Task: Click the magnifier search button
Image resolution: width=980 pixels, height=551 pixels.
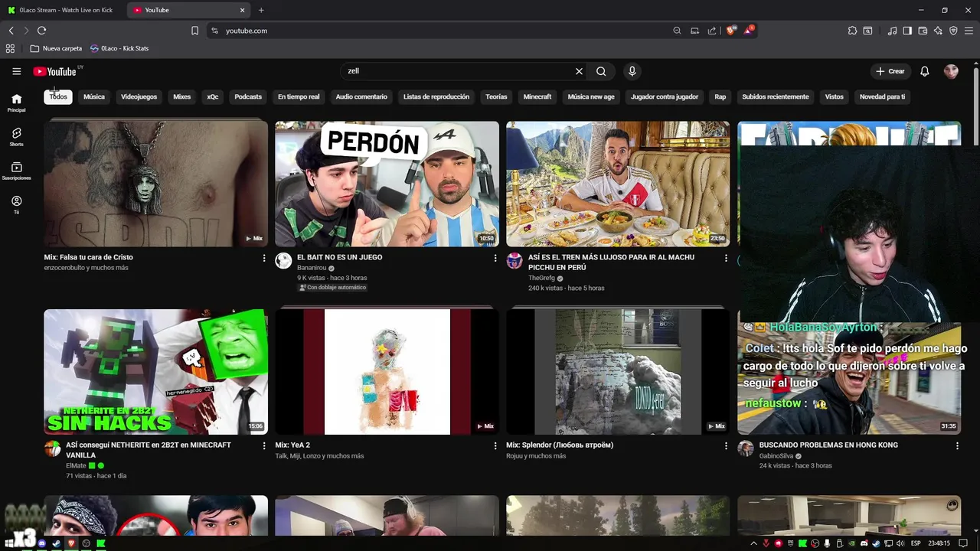Action: pos(601,71)
